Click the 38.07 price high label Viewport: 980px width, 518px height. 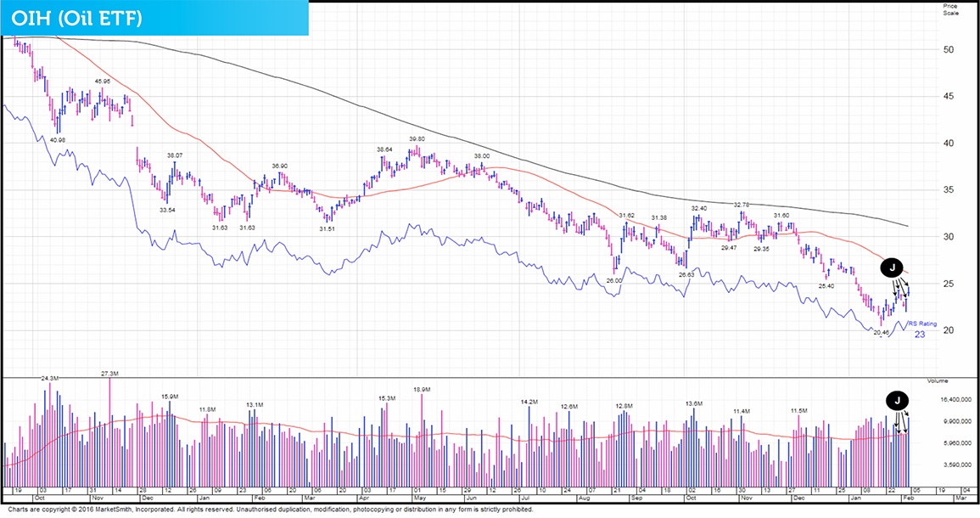point(175,155)
